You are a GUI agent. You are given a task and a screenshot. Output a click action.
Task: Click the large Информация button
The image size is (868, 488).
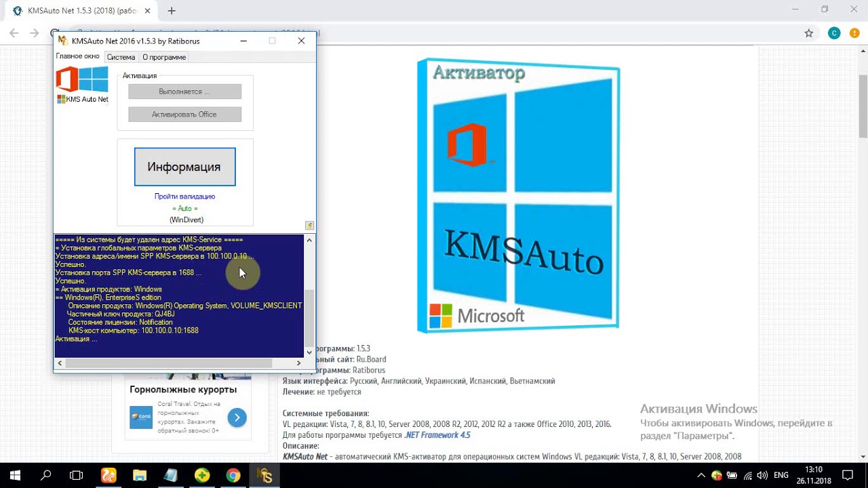[x=184, y=167]
